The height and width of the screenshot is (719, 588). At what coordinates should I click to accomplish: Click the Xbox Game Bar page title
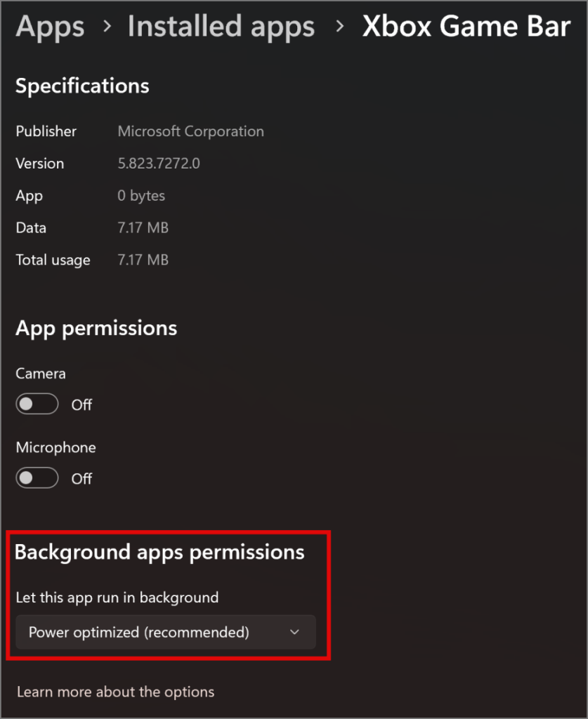(466, 27)
